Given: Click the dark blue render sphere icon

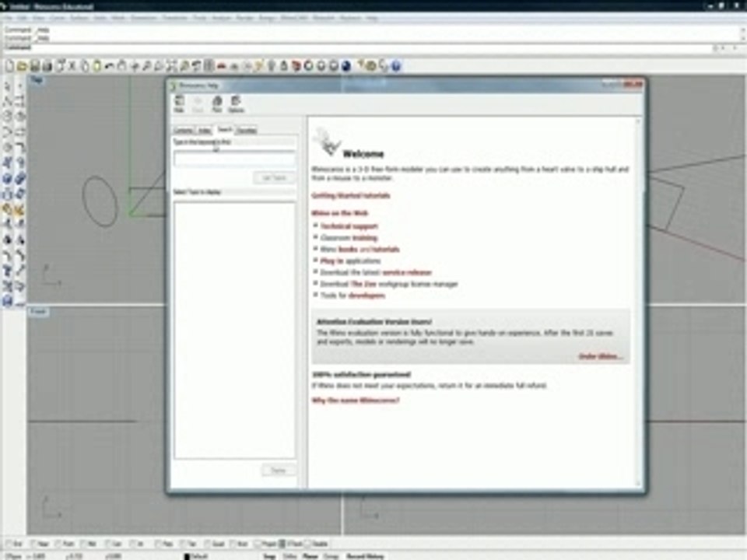Looking at the screenshot, I should pos(346,65).
